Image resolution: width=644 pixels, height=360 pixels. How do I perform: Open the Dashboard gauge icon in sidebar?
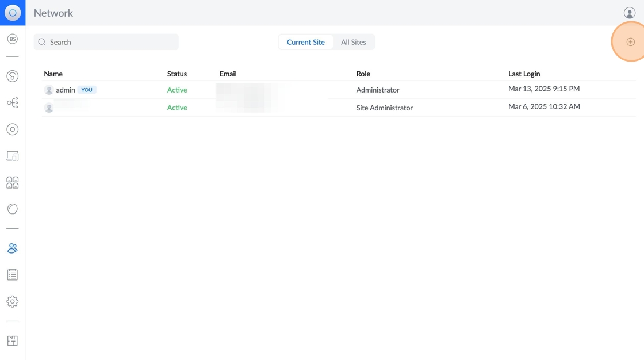[x=13, y=76]
